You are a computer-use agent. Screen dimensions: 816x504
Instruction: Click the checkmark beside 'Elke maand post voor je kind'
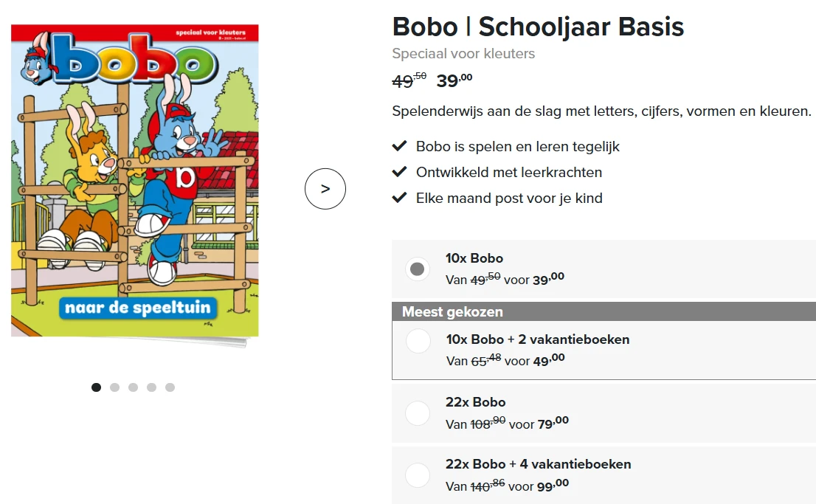(x=399, y=198)
